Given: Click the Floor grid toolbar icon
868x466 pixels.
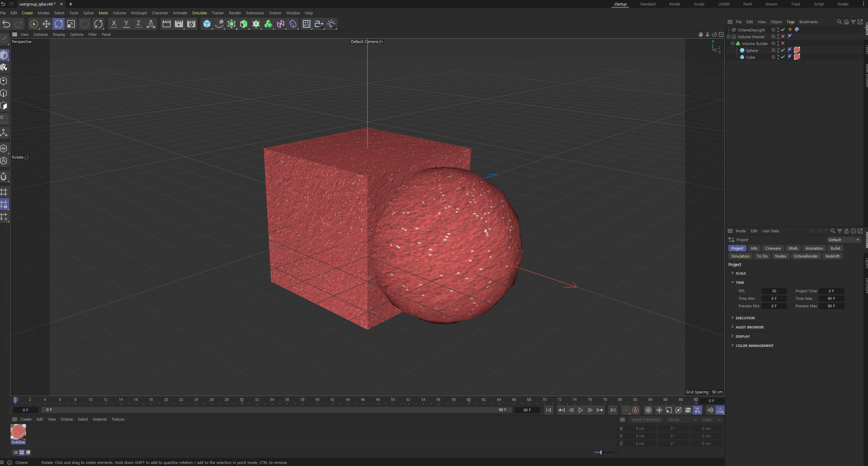Looking at the screenshot, I should 307,24.
